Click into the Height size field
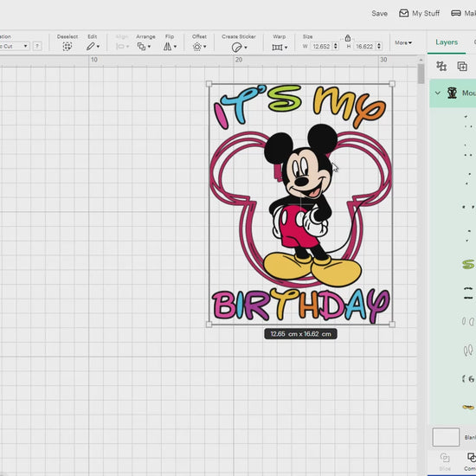476x476 pixels. point(364,47)
